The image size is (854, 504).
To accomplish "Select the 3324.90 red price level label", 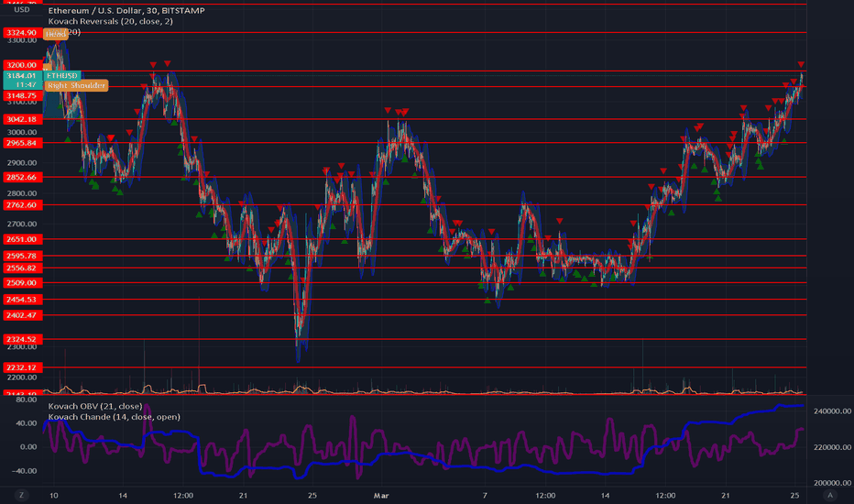I will click(22, 33).
